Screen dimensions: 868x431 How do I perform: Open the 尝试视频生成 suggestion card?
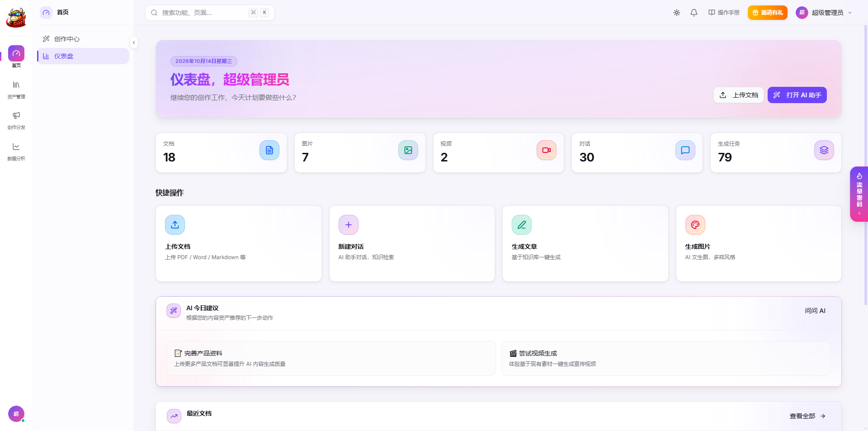point(666,358)
